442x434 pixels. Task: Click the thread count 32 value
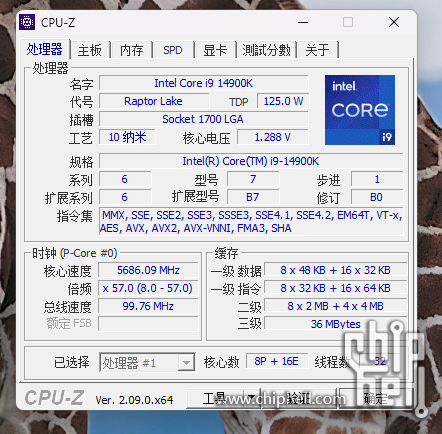(x=380, y=361)
